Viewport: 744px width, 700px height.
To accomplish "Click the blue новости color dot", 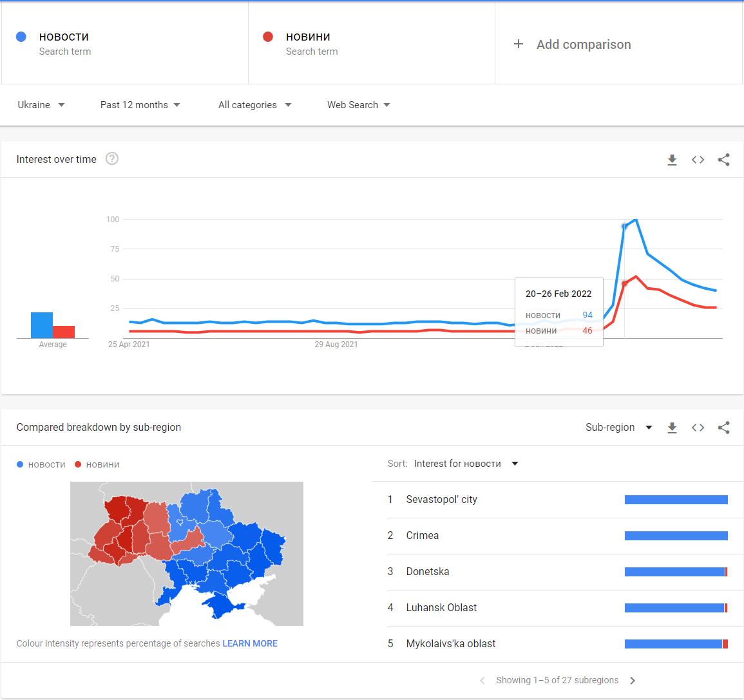I will pyautogui.click(x=21, y=37).
